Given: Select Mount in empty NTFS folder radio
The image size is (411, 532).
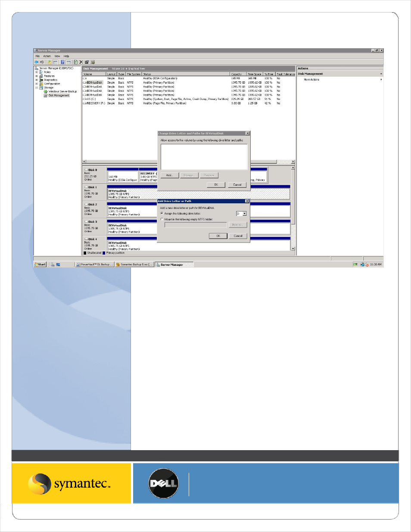Looking at the screenshot, I should pos(162,219).
